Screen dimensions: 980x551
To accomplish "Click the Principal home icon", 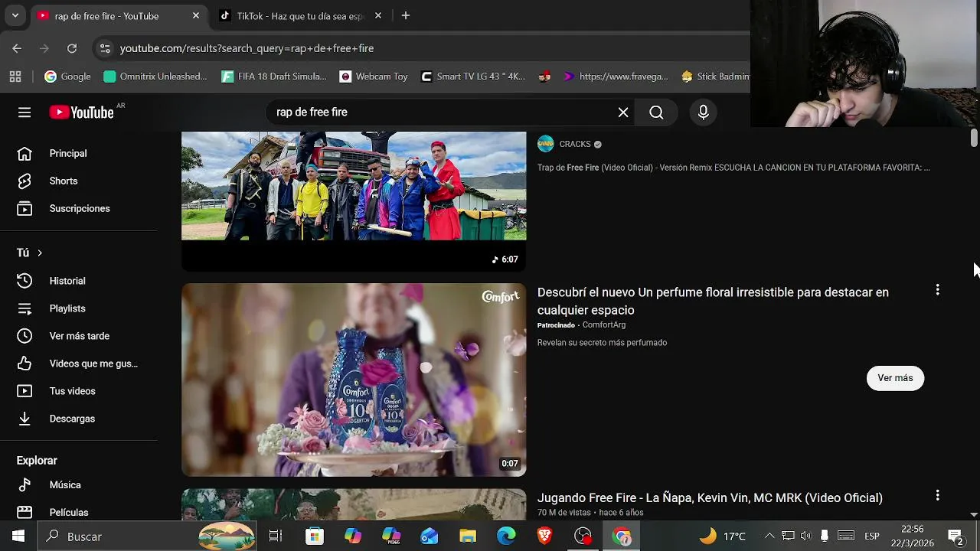I will (x=24, y=153).
